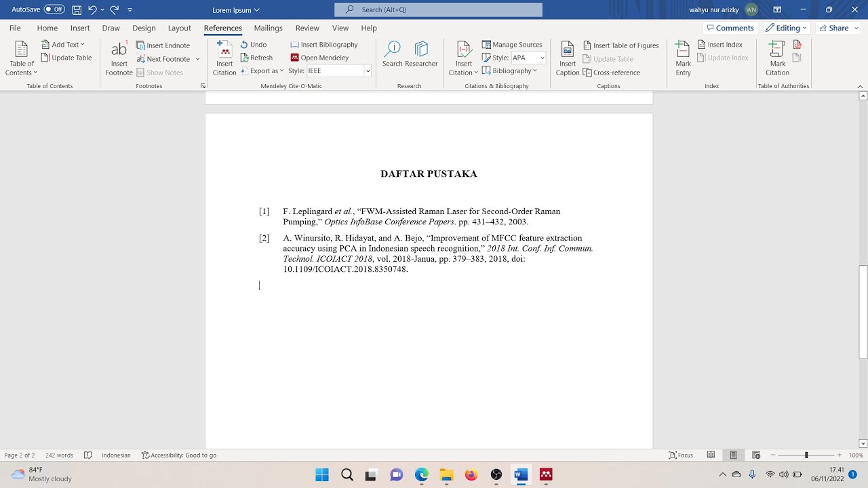This screenshot has width=868, height=488.
Task: Click Insert Table of Figures
Action: (x=620, y=45)
